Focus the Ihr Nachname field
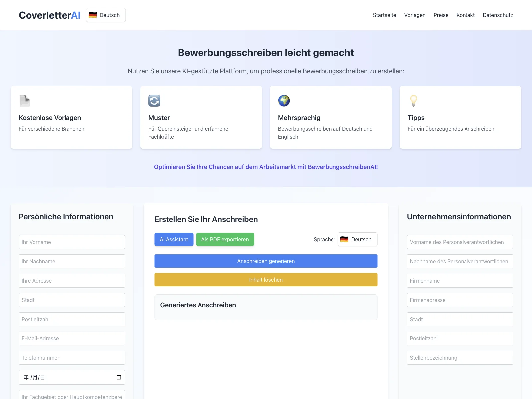 pyautogui.click(x=72, y=261)
